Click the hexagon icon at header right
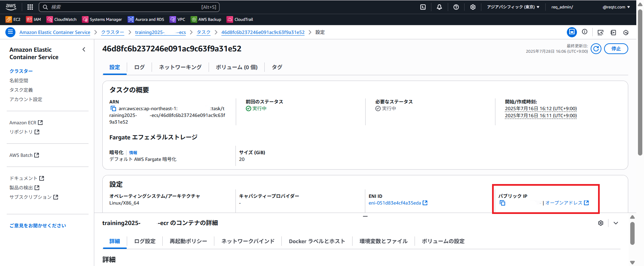The image size is (644, 266). [x=626, y=33]
